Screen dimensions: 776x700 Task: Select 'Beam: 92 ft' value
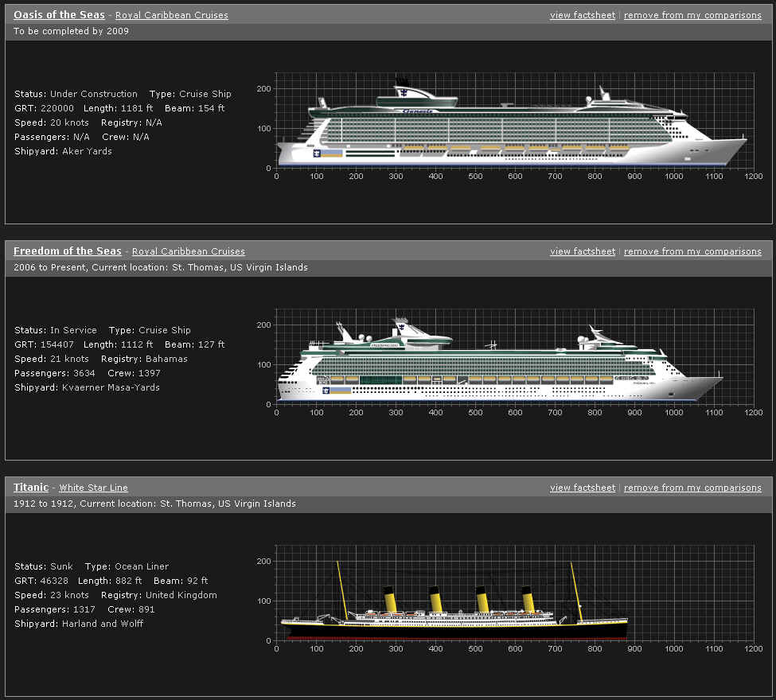pos(181,581)
